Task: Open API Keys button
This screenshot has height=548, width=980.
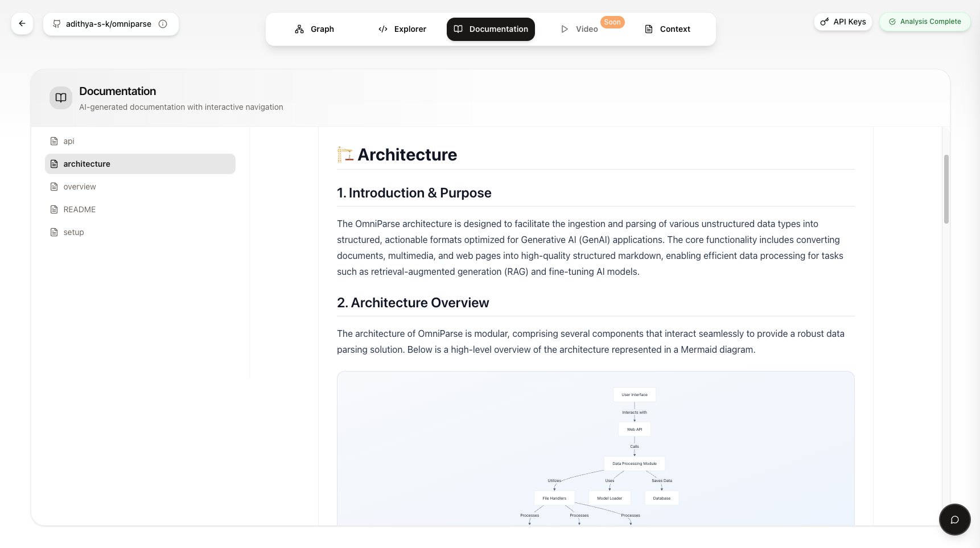Action: [x=843, y=22]
